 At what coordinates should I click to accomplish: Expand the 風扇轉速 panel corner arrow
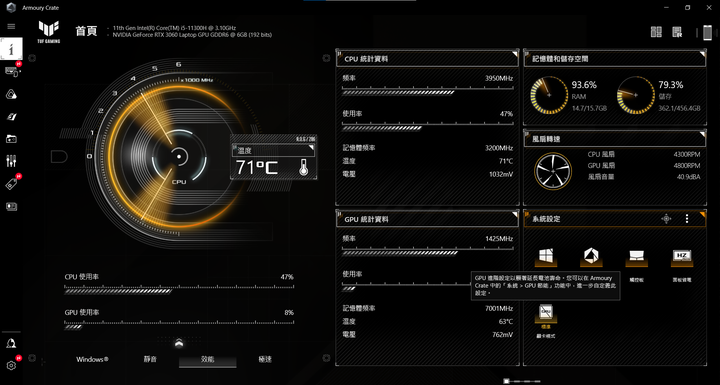click(702, 134)
